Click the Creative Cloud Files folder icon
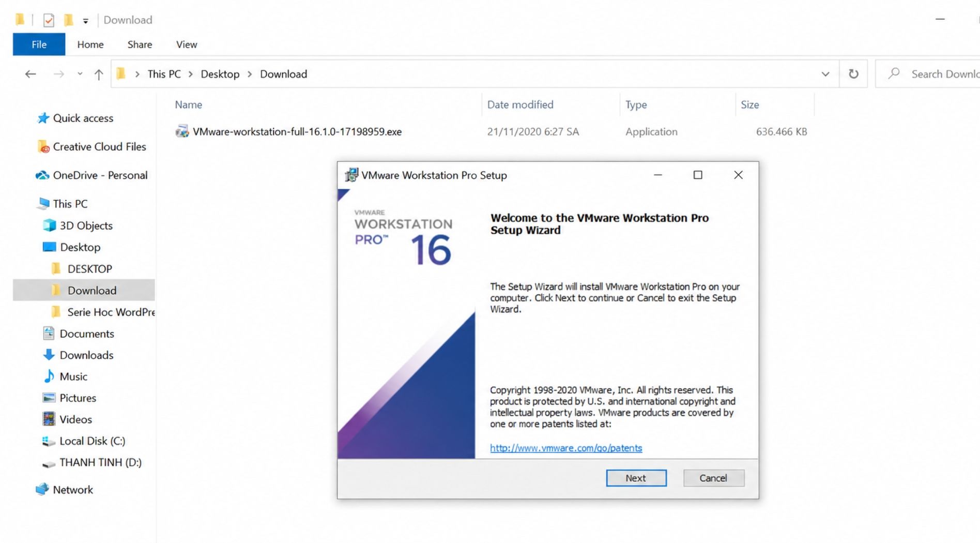Viewport: 980px width, 543px height. click(x=43, y=147)
